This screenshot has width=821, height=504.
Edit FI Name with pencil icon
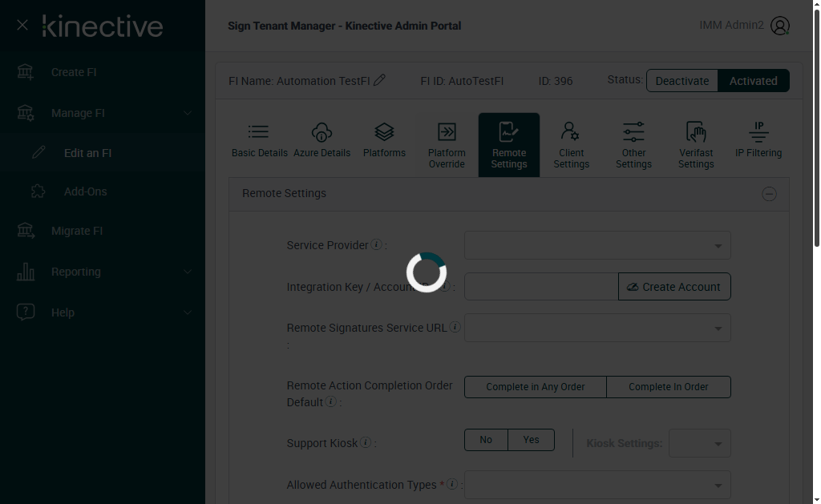click(x=379, y=80)
